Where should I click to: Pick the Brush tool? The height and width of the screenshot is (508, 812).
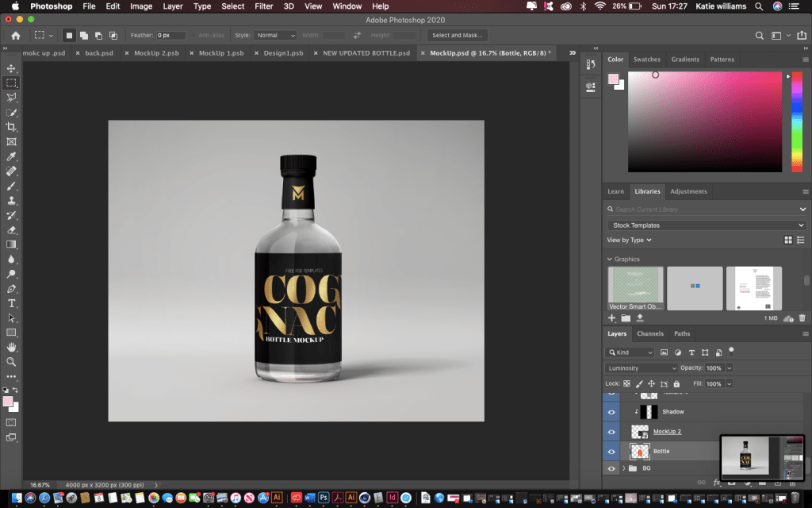(x=11, y=186)
